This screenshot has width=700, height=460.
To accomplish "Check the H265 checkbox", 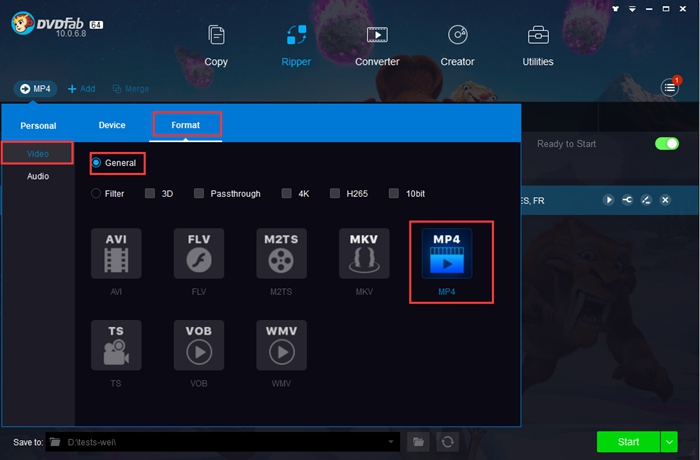I will pos(335,193).
